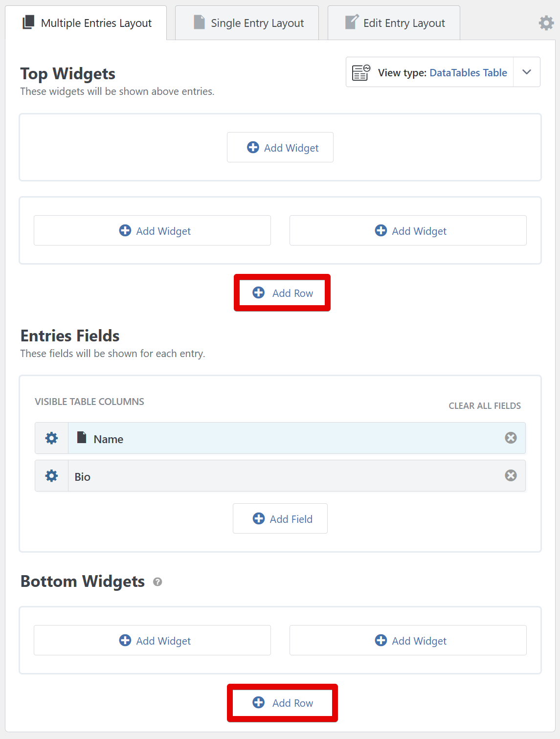Click the Bottom Widgets help question-mark icon
The width and height of the screenshot is (560, 739).
pos(157,582)
